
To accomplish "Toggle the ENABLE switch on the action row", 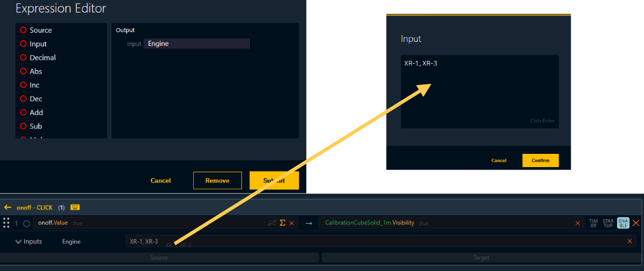I will click(x=623, y=223).
